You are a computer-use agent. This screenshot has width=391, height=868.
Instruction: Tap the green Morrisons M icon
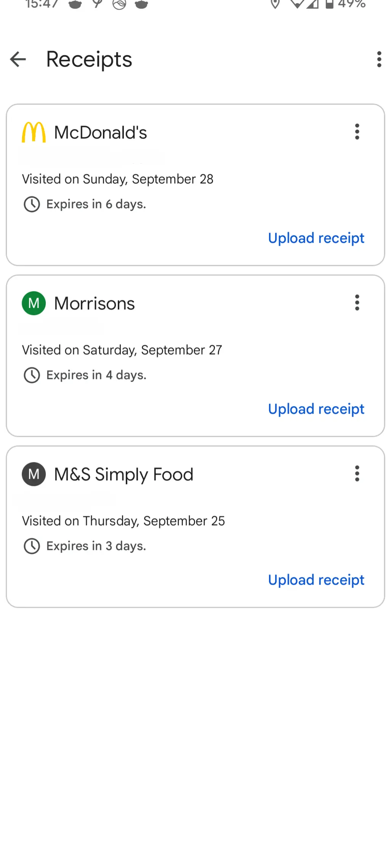34,303
